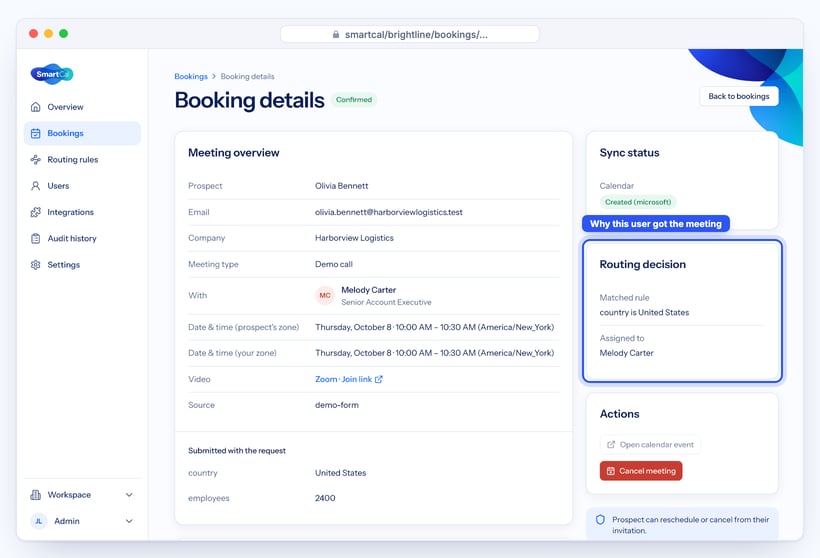Select Bookings in the sidebar
This screenshot has height=558, width=820.
(82, 133)
